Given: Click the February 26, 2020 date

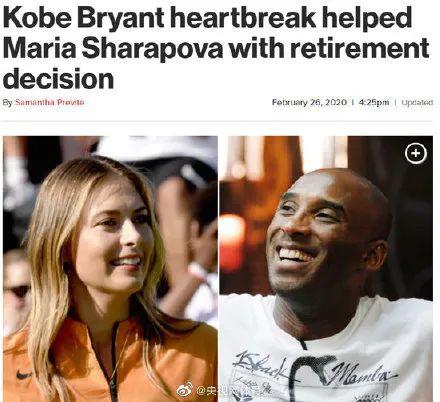Looking at the screenshot, I should click(x=309, y=102).
